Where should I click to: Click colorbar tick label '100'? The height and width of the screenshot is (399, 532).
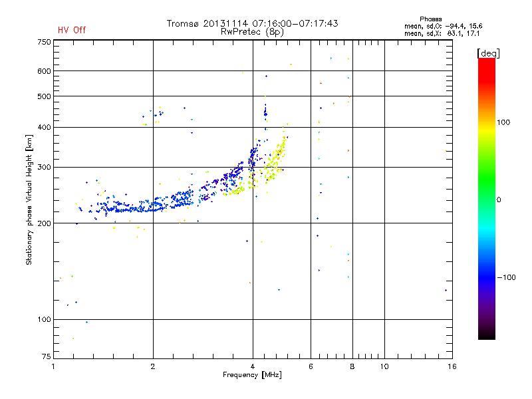[503, 122]
